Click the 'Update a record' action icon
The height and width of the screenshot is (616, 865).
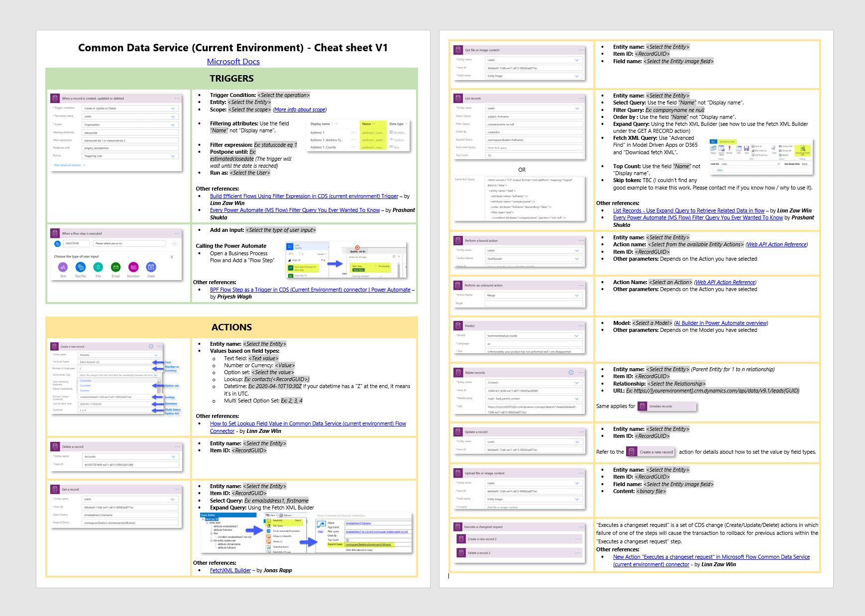coord(458,431)
